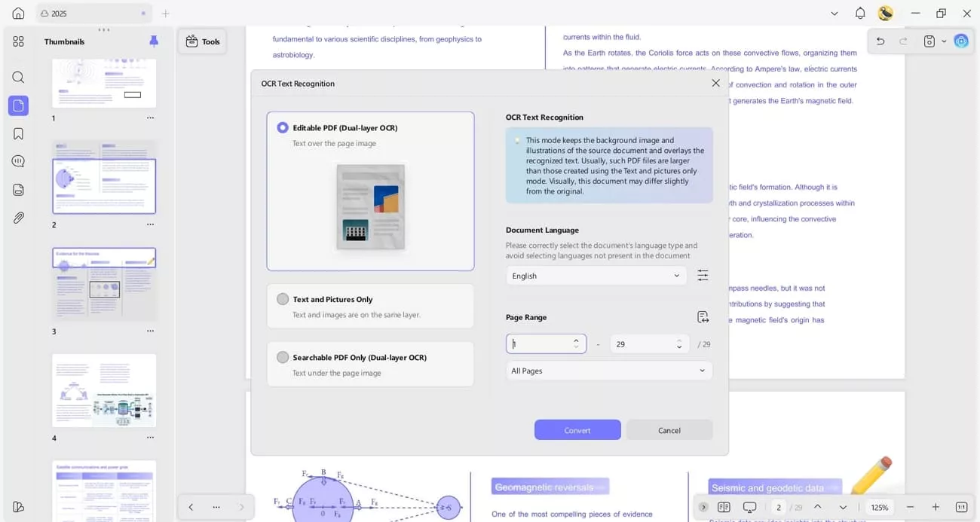Close the OCR Text Recognition dialog
Viewport: 980px width, 522px height.
[715, 83]
